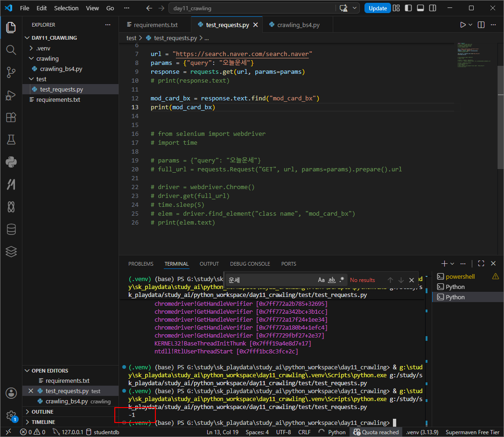Open the File menu
Viewport: 504px width, 437px height.
click(x=24, y=8)
